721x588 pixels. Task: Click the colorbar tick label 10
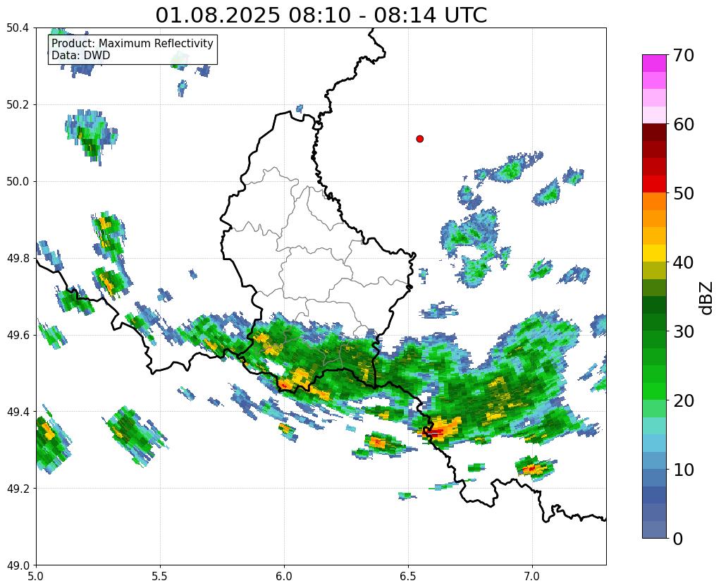coord(684,470)
